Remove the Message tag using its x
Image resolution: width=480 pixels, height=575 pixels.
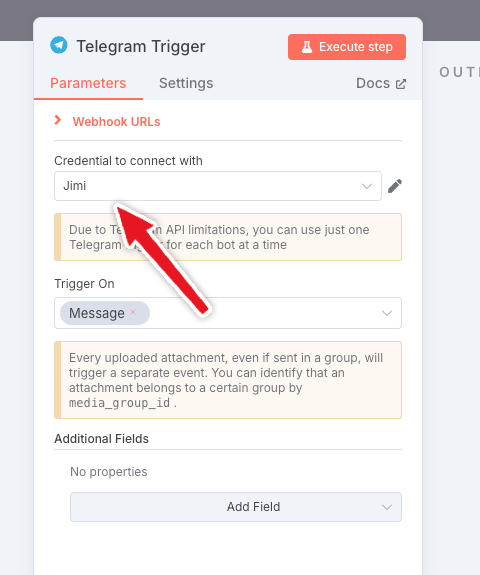(x=133, y=312)
